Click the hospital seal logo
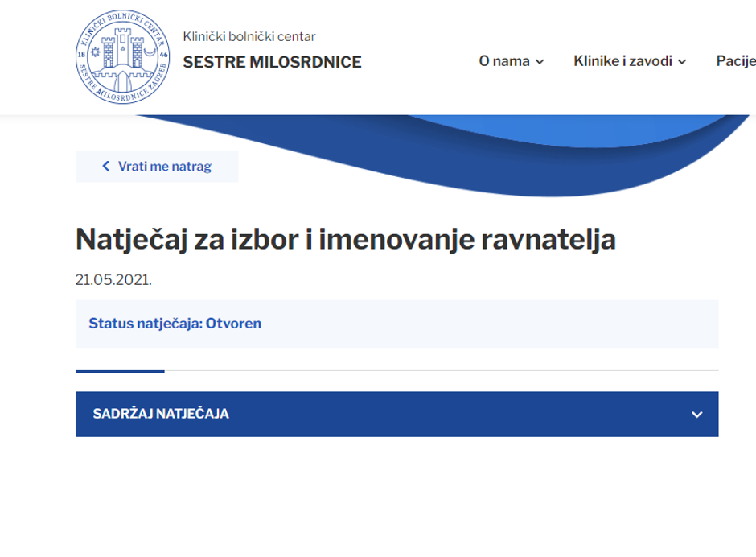The height and width of the screenshot is (557, 756). click(124, 56)
